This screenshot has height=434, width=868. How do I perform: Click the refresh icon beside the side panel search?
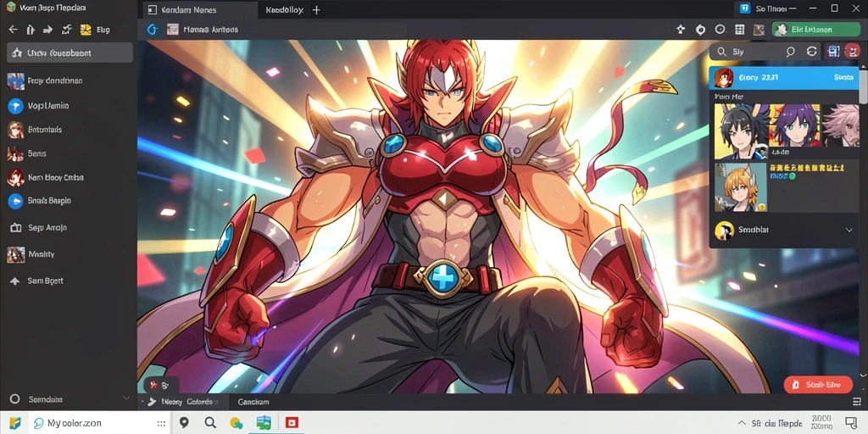pyautogui.click(x=811, y=52)
